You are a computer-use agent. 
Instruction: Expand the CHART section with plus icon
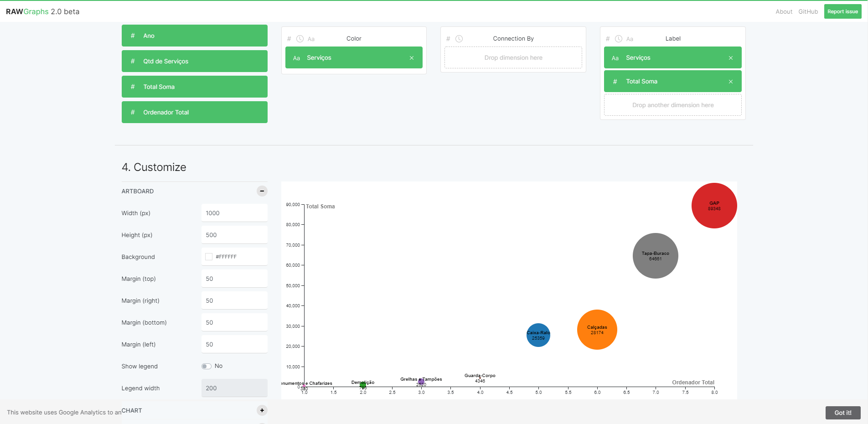click(x=262, y=410)
